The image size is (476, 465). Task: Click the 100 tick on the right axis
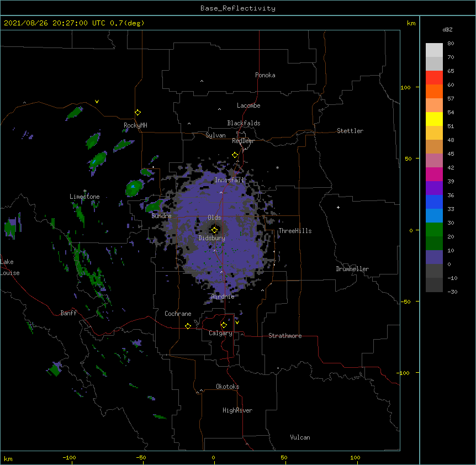tap(405, 87)
